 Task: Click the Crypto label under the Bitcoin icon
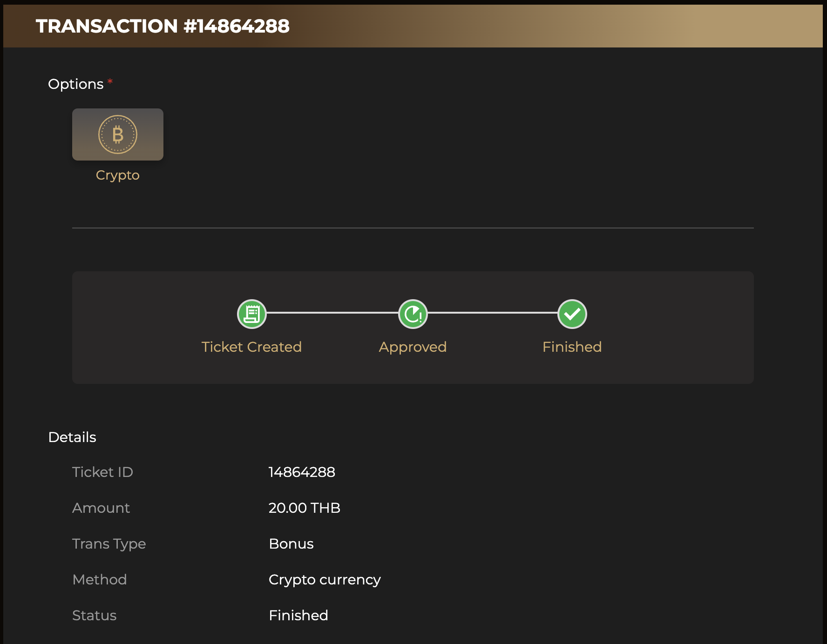click(x=118, y=175)
